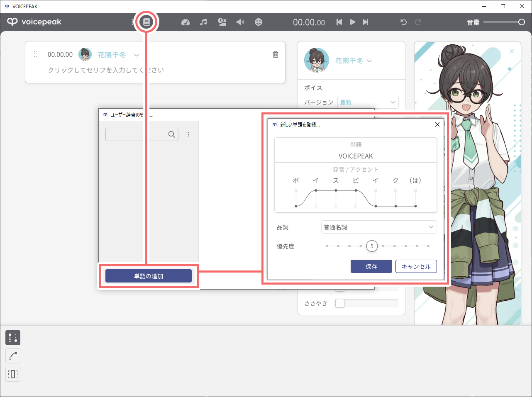Open the dictionary window's three-dot menu
532x397 pixels.
tap(188, 134)
